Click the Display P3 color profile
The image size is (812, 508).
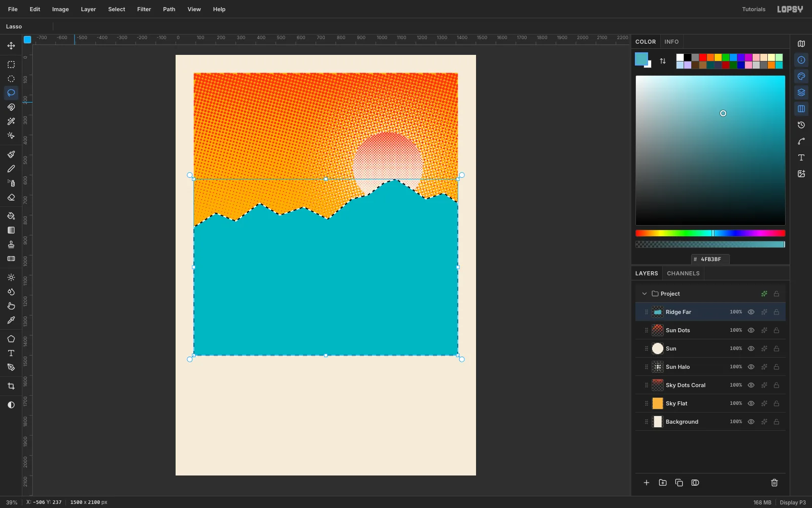[x=793, y=502]
